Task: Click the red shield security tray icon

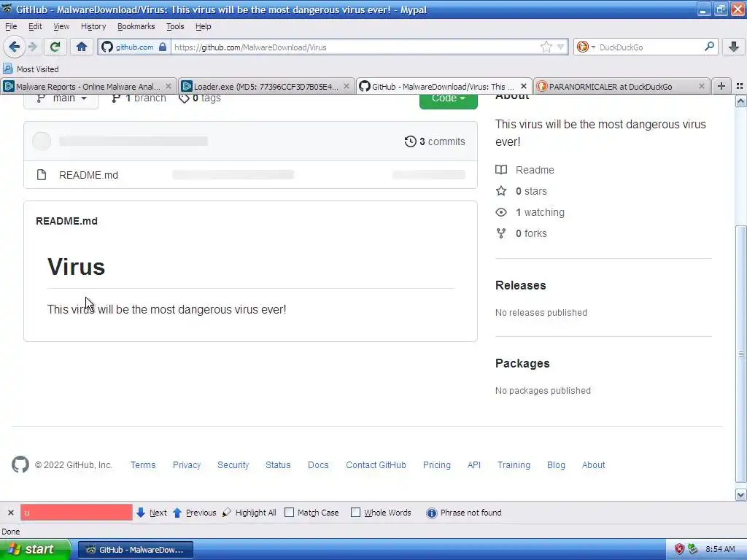Action: (x=679, y=549)
